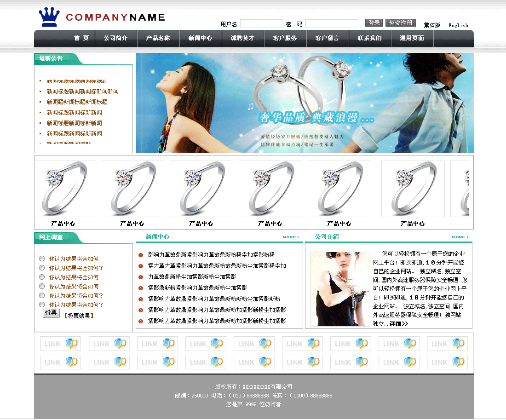Click the first LINK badge in top row

(60, 344)
